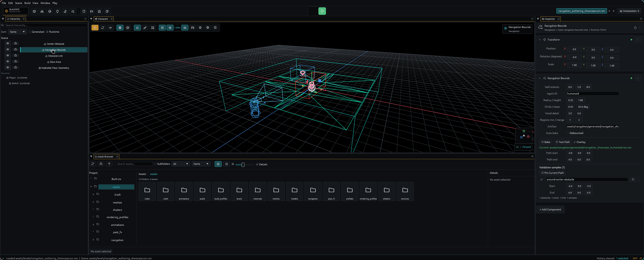Toggle visibility of Obstacle Link
The image size is (644, 260).
coord(8,55)
